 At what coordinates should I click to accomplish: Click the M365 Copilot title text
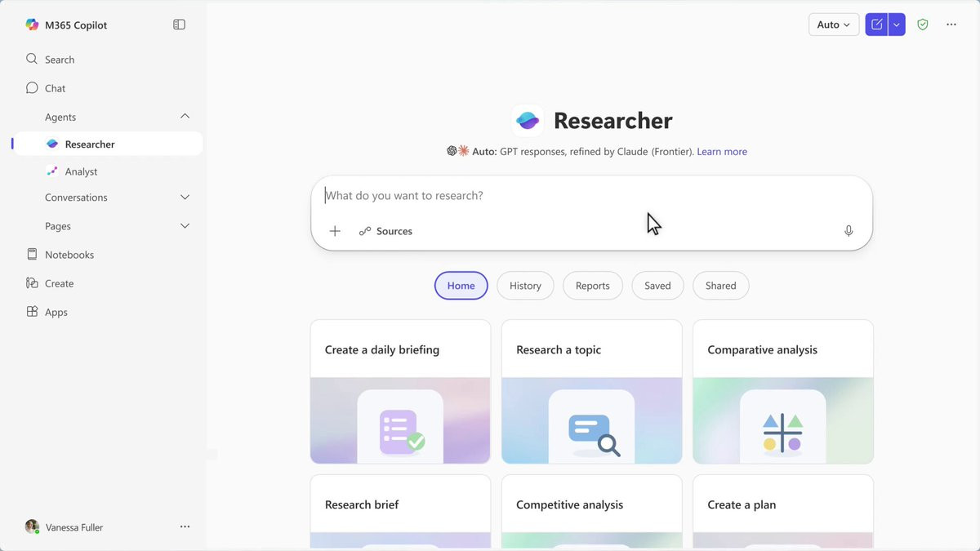(x=76, y=24)
